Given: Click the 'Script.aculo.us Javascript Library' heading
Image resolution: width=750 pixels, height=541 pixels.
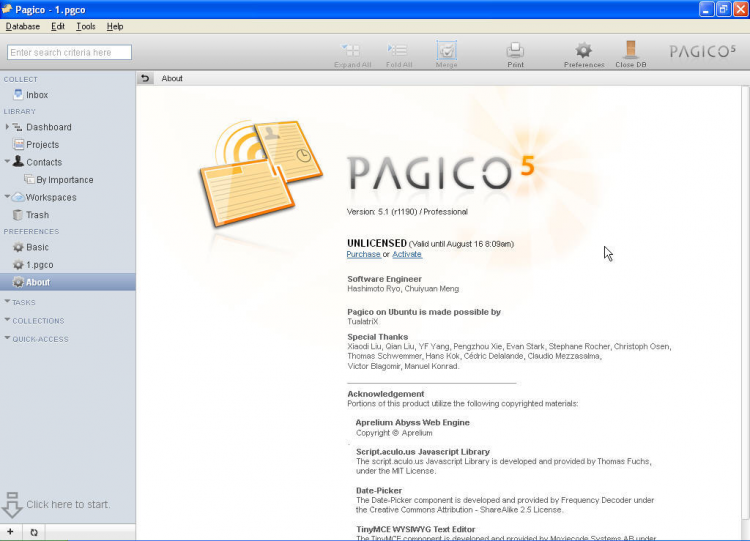Looking at the screenshot, I should (x=423, y=452).
